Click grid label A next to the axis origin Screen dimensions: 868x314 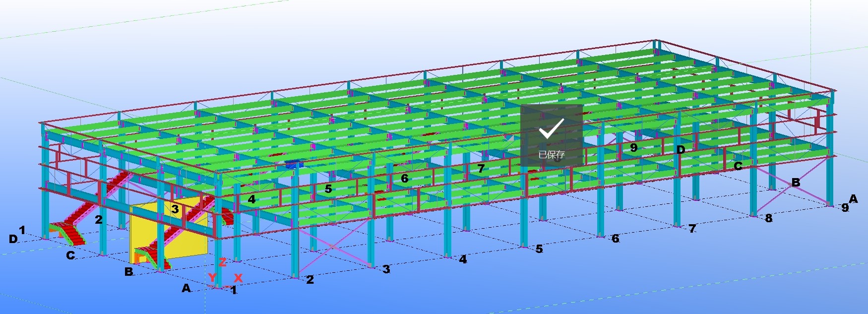point(186,288)
